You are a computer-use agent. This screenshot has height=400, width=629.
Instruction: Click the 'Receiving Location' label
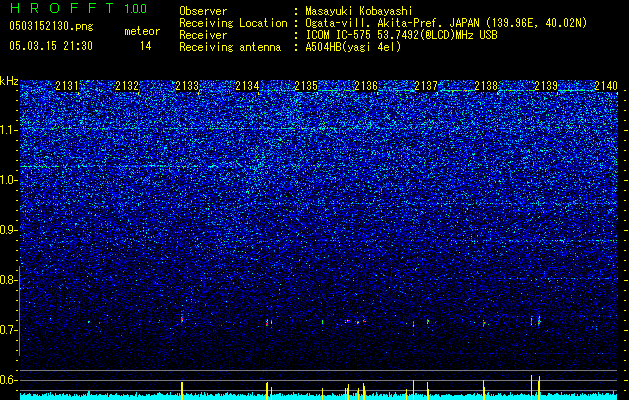(x=233, y=23)
